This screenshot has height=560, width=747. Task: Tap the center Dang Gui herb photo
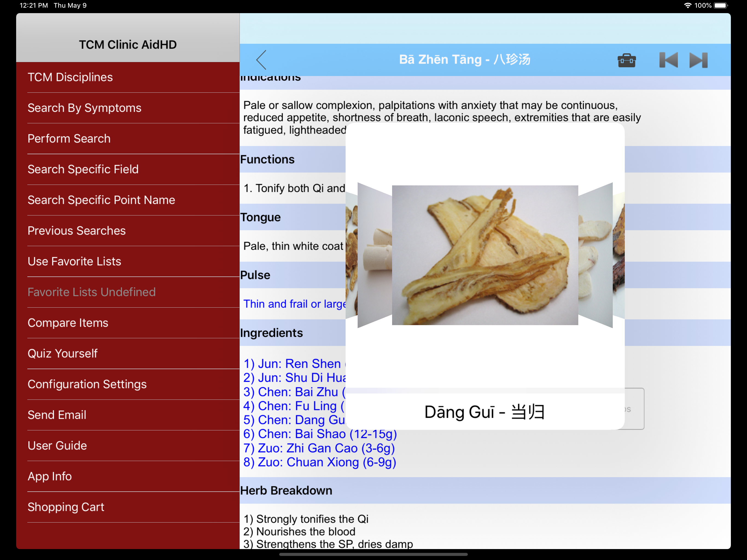485,255
